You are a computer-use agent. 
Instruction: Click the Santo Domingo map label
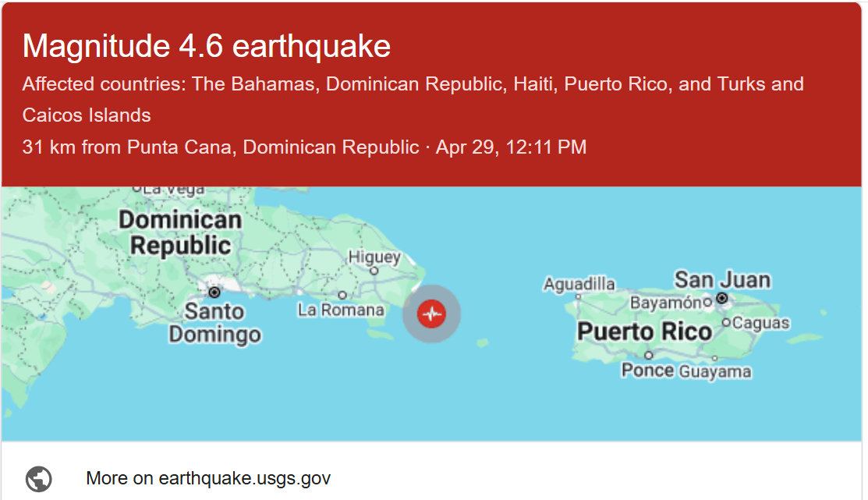[214, 324]
